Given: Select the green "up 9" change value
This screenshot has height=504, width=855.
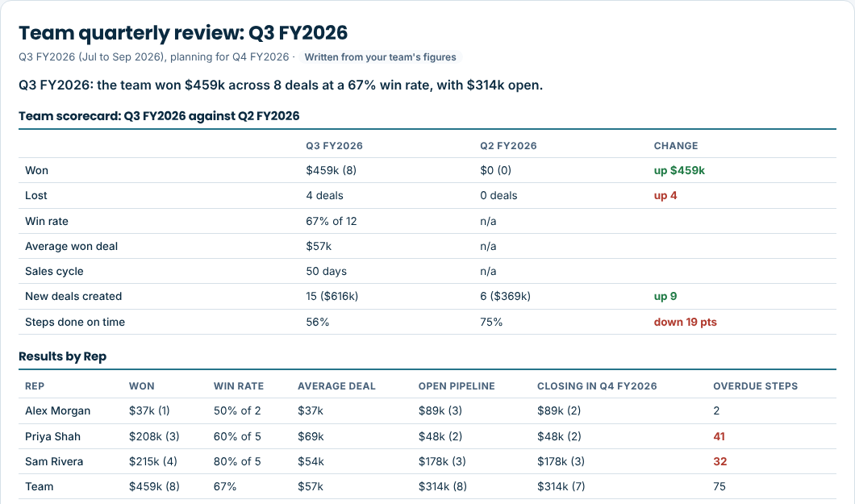Looking at the screenshot, I should (665, 297).
